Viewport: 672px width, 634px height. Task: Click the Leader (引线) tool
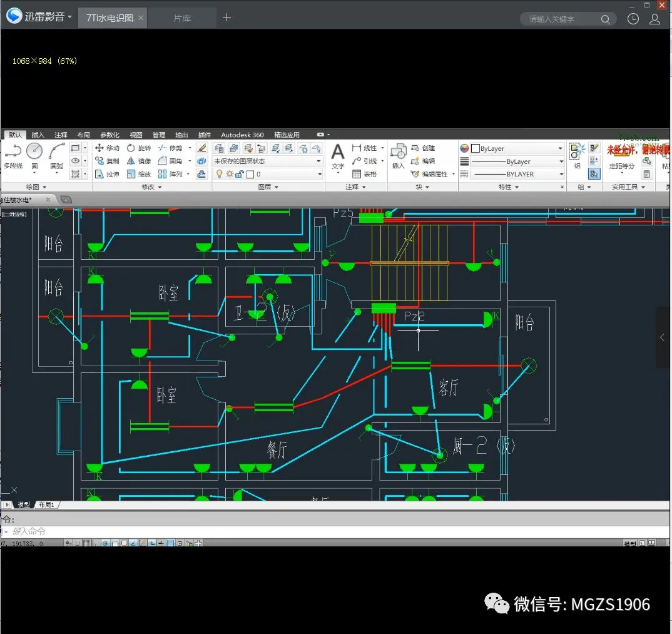365,161
